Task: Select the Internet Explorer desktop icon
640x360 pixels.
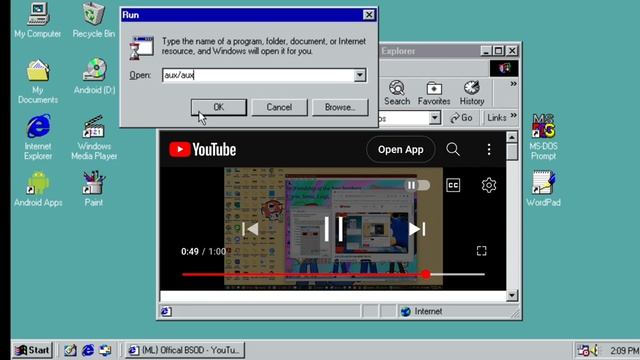Action: [38, 137]
